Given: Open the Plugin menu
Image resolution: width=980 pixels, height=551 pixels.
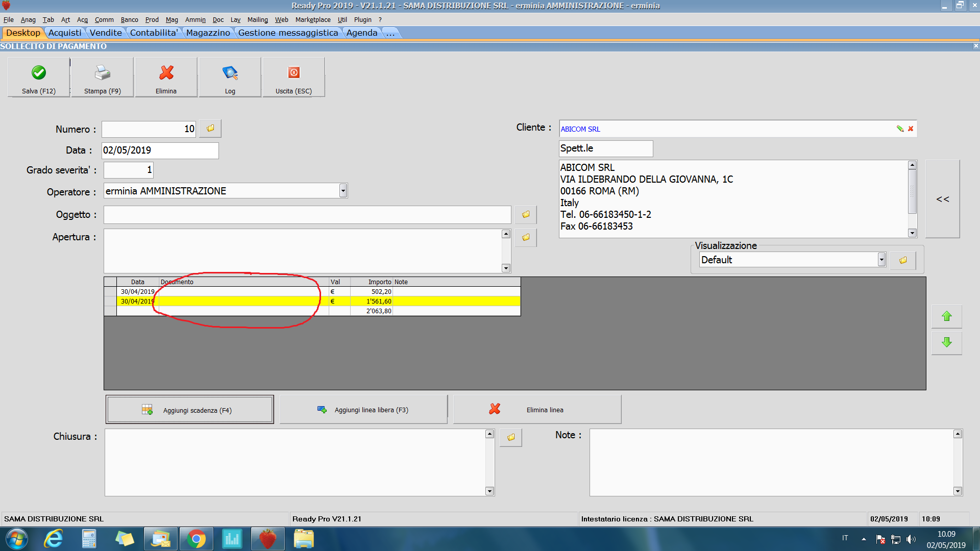Looking at the screenshot, I should tap(363, 20).
